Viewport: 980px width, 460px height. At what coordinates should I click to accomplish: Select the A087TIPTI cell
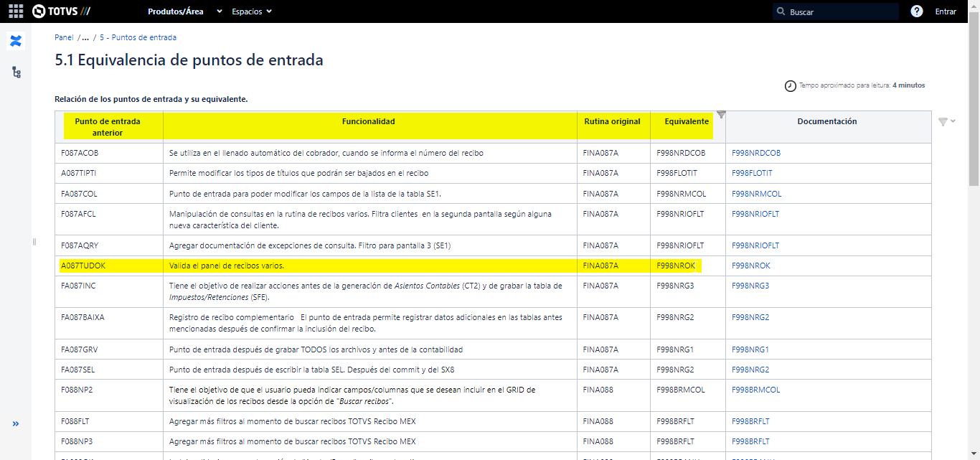pyautogui.click(x=109, y=173)
